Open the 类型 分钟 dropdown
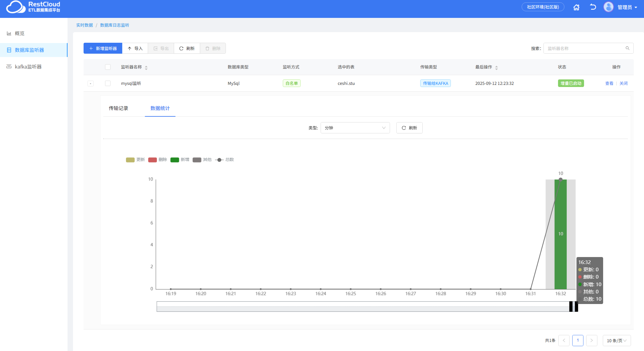644x351 pixels. click(355, 128)
